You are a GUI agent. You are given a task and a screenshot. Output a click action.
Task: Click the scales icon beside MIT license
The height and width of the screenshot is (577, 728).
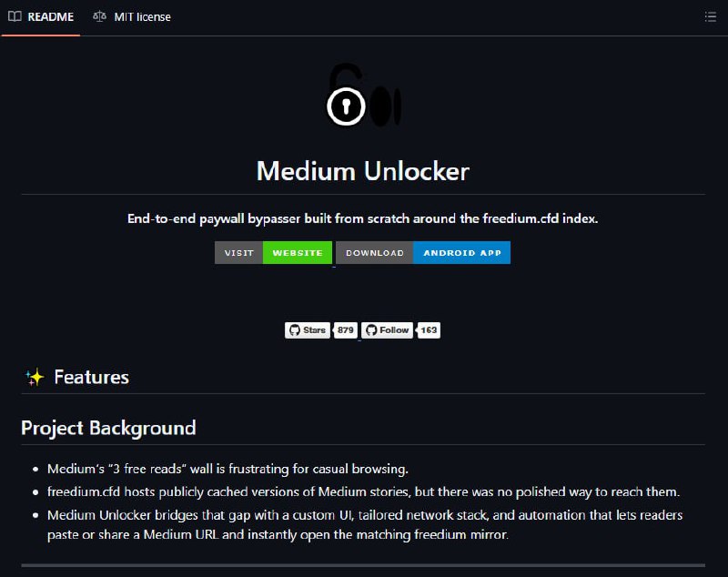[x=99, y=16]
